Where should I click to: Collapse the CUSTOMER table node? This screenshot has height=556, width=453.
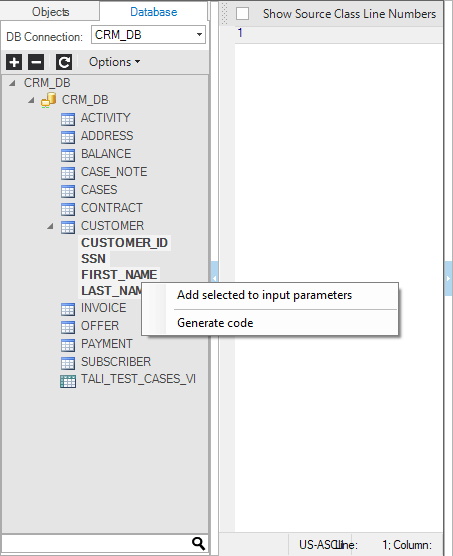50,226
